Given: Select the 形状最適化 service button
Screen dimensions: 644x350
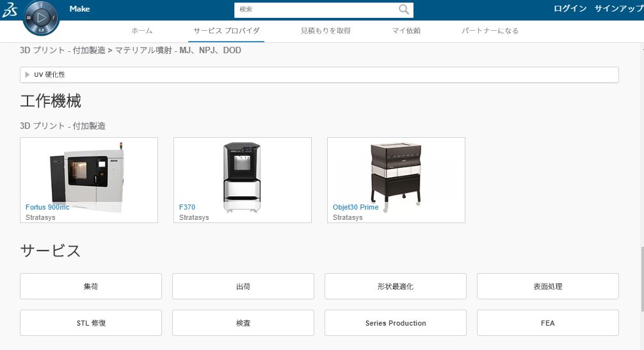Looking at the screenshot, I should (x=396, y=287).
